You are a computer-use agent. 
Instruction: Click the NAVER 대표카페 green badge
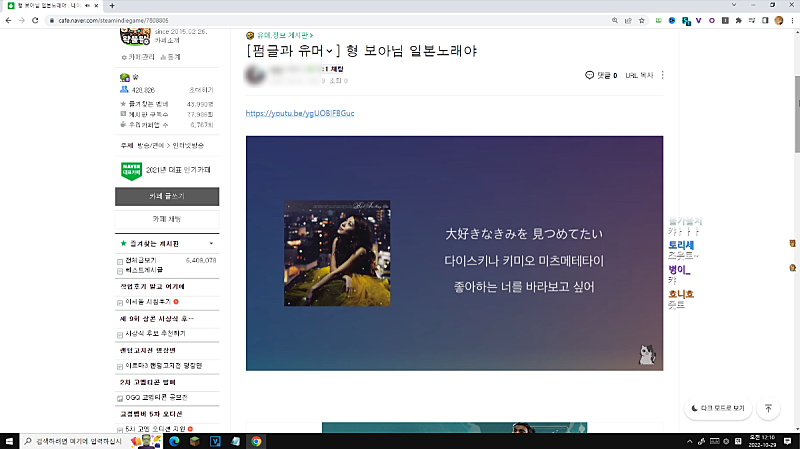coord(131,171)
